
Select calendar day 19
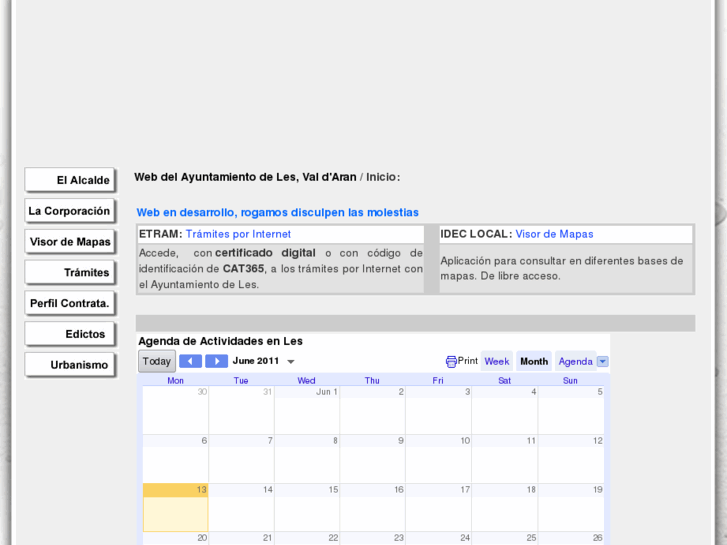click(571, 507)
